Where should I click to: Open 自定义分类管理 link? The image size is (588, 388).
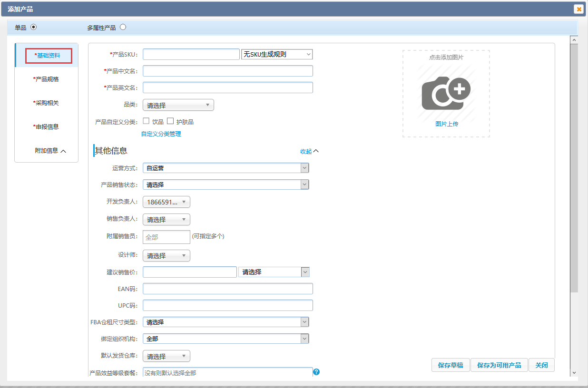[161, 134]
